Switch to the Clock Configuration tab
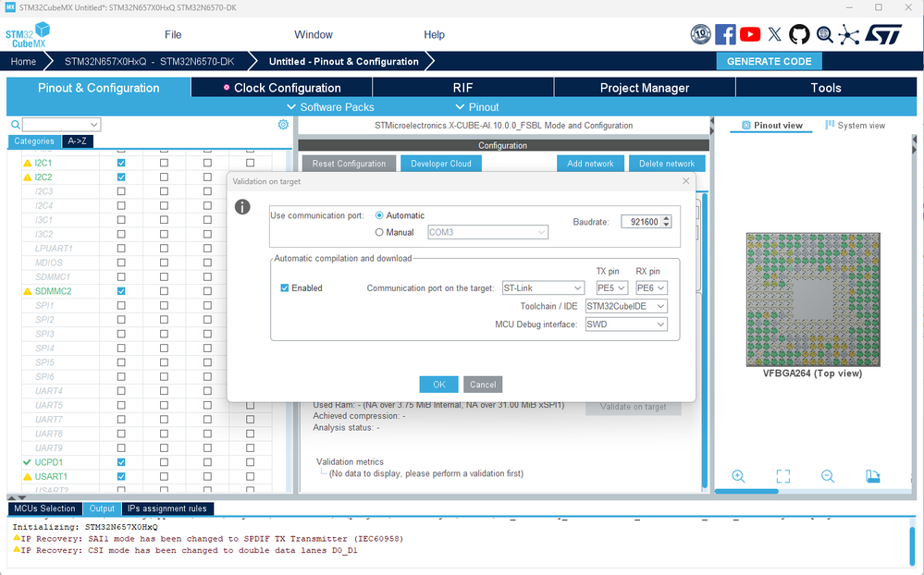Screen dimensions: 924x575 point(282,88)
